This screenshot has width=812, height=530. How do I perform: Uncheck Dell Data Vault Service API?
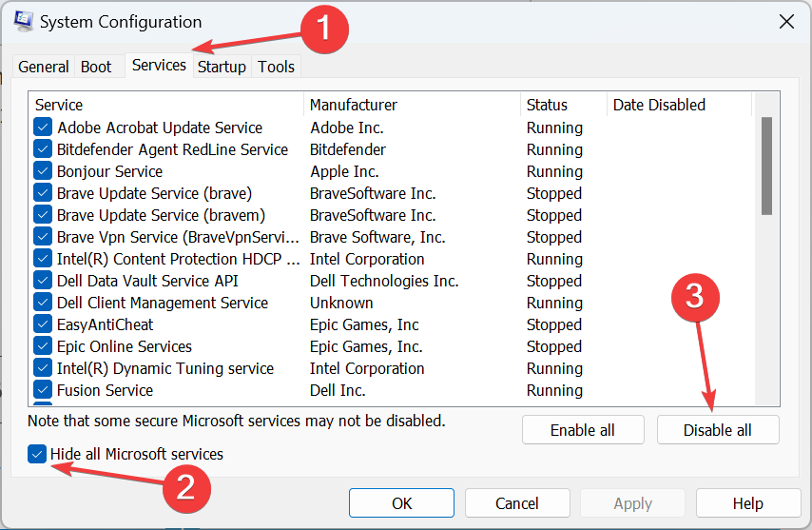[x=43, y=281]
